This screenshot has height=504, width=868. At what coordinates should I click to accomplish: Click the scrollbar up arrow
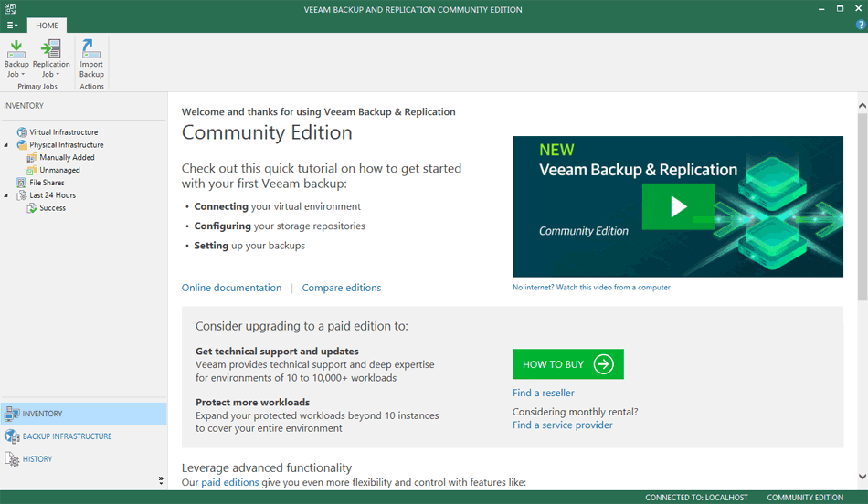point(862,105)
